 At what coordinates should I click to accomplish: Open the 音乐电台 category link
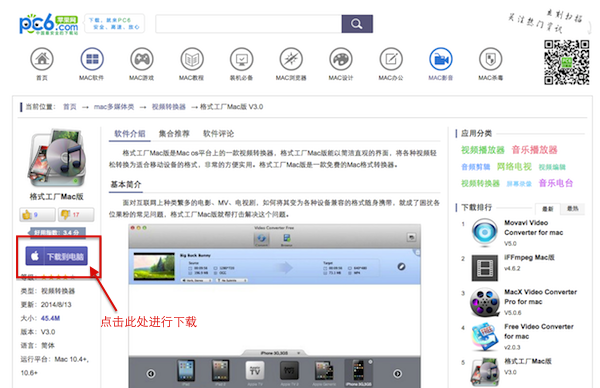coord(556,183)
